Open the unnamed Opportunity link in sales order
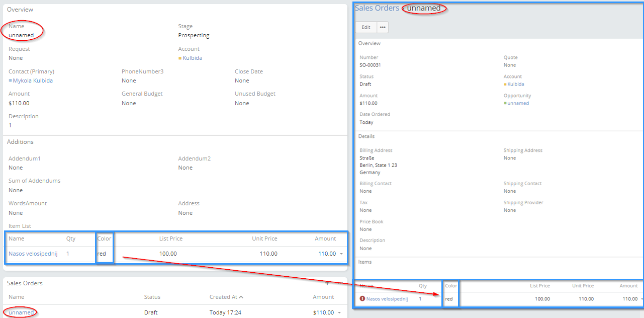Screen dimensions: 644x318 (518, 103)
